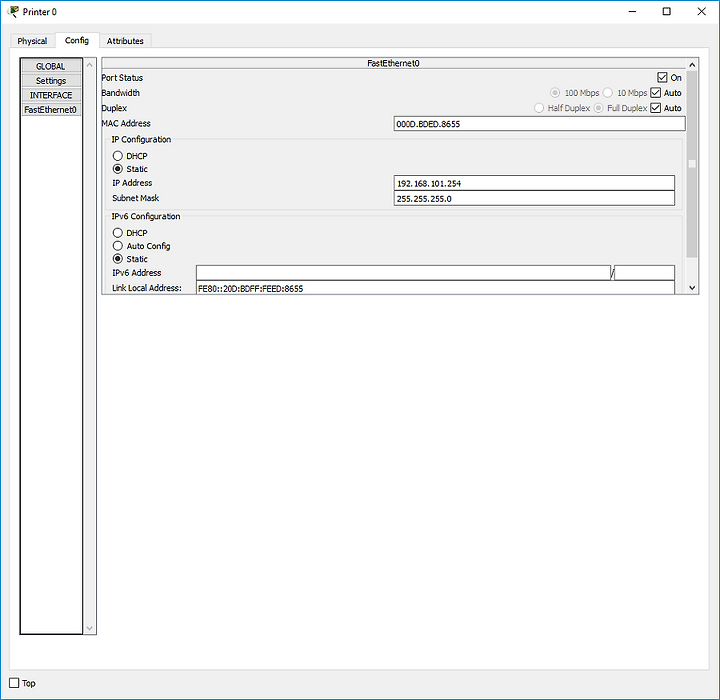The height and width of the screenshot is (700, 720).
Task: Select the Full Duplex radio button
Action: pyautogui.click(x=598, y=108)
